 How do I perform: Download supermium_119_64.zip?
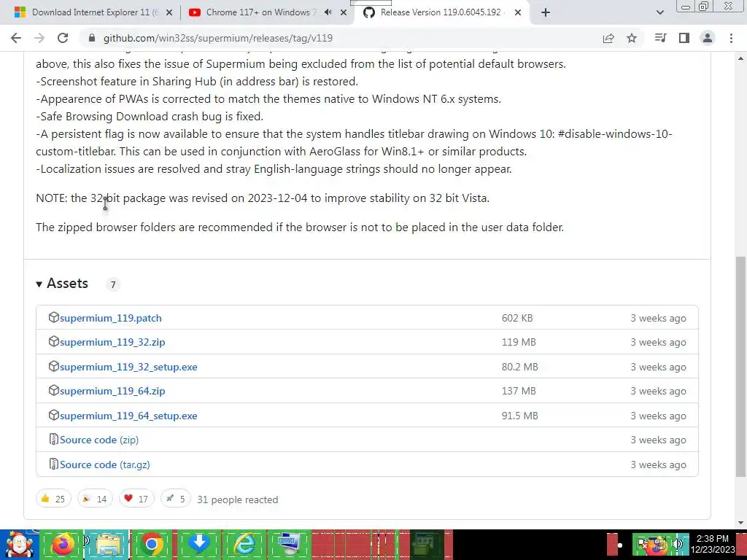tap(112, 392)
